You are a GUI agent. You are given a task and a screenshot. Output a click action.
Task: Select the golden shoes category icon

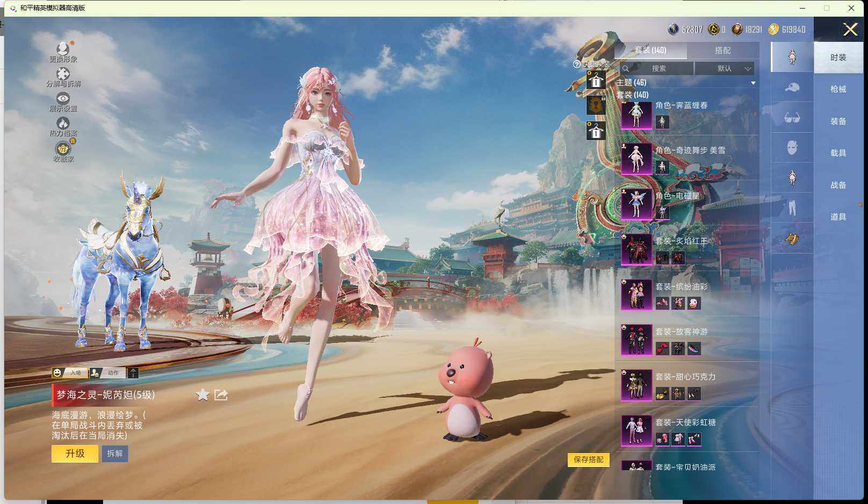(x=792, y=238)
